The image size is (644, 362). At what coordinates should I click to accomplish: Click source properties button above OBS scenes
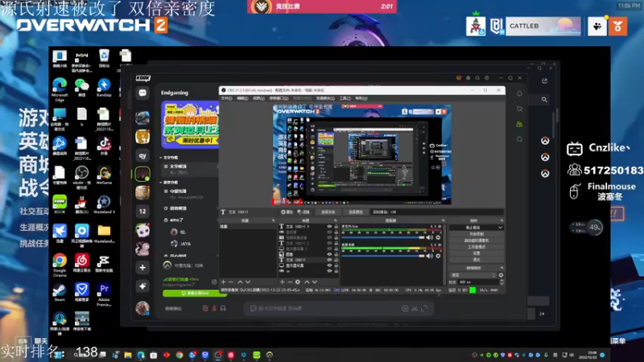coord(287,212)
